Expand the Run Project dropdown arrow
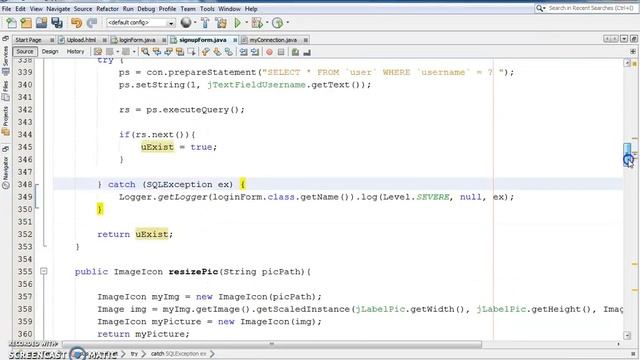Image resolution: width=640 pixels, height=360 pixels. [x=246, y=23]
